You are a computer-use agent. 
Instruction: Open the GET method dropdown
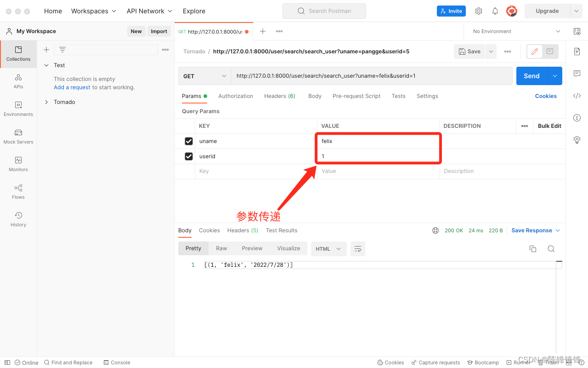[205, 76]
